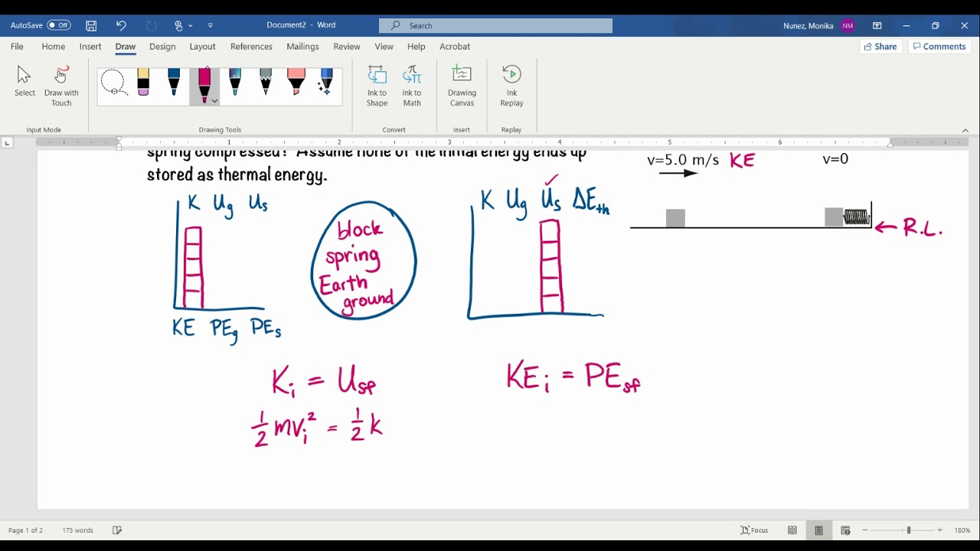The height and width of the screenshot is (551, 980).
Task: Insert a Drawing Canvas
Action: coord(462,86)
